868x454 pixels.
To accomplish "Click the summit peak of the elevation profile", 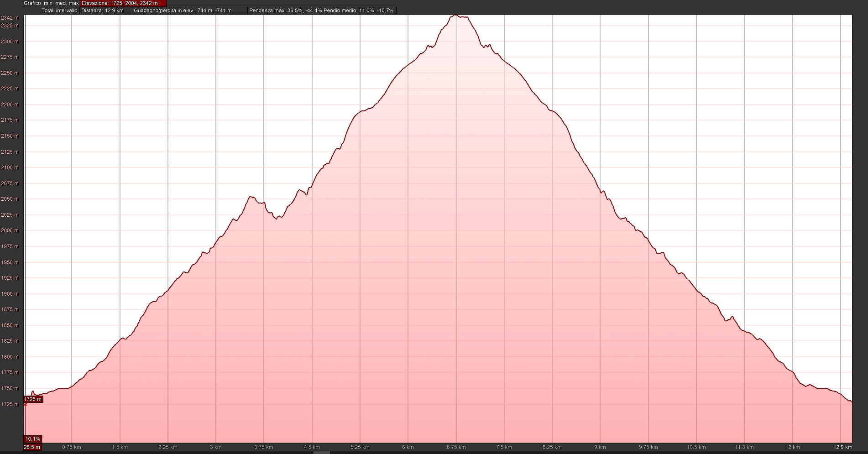I will click(x=455, y=16).
